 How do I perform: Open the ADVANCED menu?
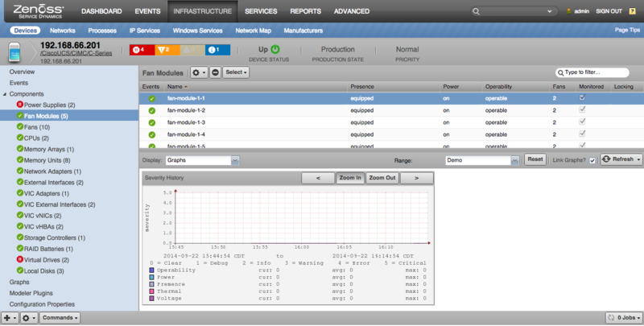click(x=352, y=11)
